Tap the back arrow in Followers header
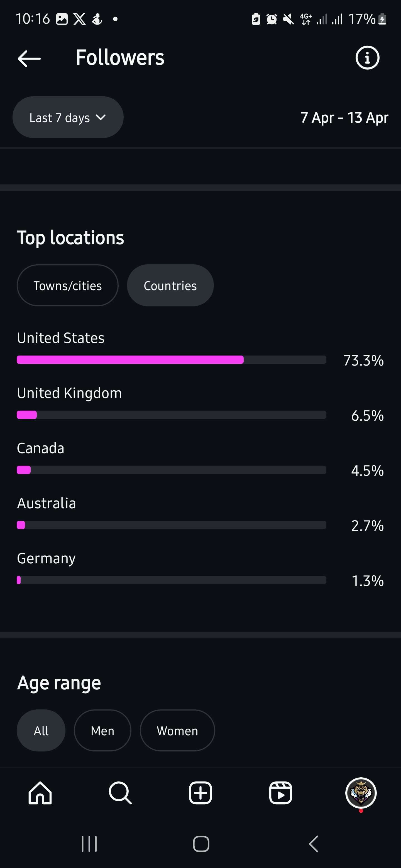This screenshot has height=868, width=401. (x=29, y=59)
